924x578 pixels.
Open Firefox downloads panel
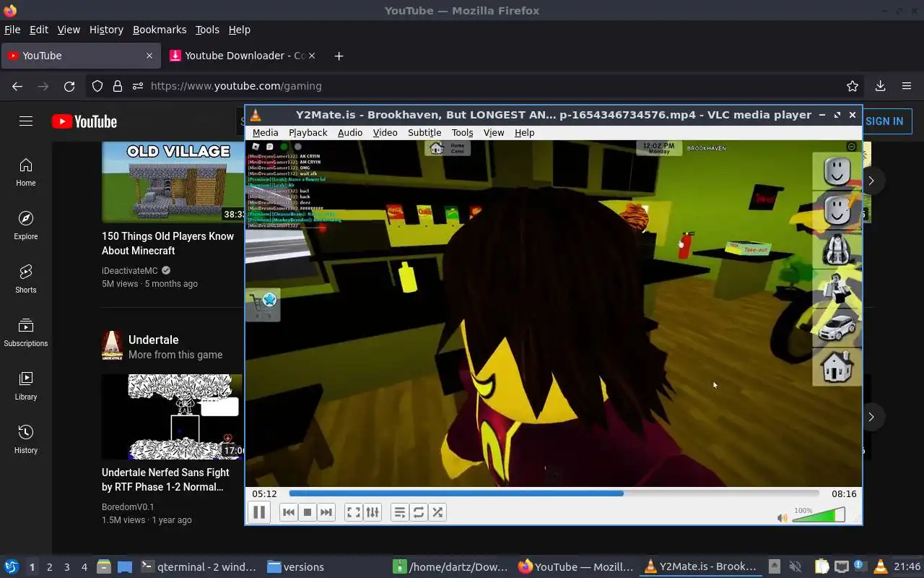tap(880, 86)
